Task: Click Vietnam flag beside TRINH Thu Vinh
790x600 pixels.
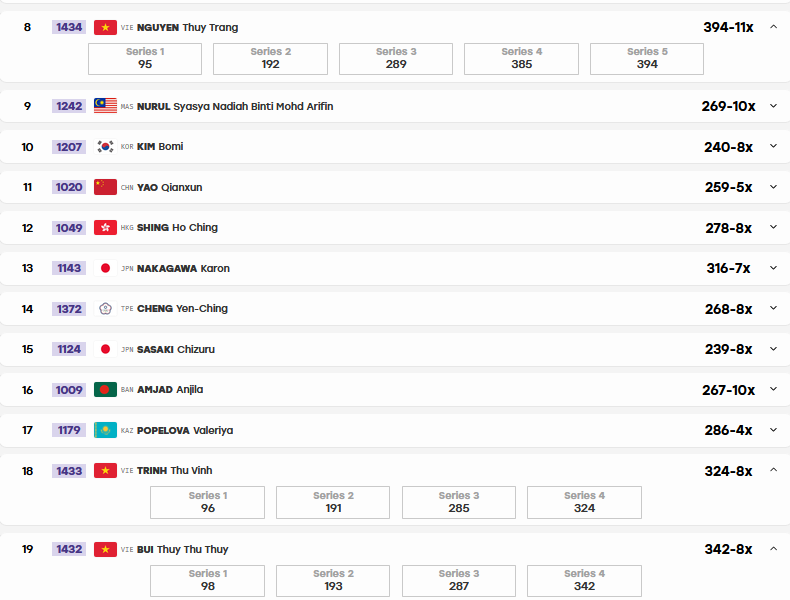Action: coord(105,471)
